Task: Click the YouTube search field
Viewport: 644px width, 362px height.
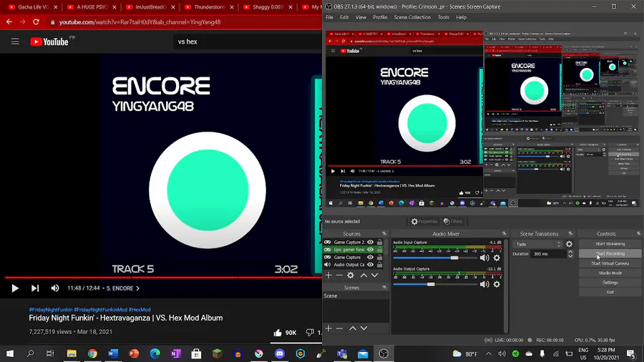Action: (x=247, y=42)
